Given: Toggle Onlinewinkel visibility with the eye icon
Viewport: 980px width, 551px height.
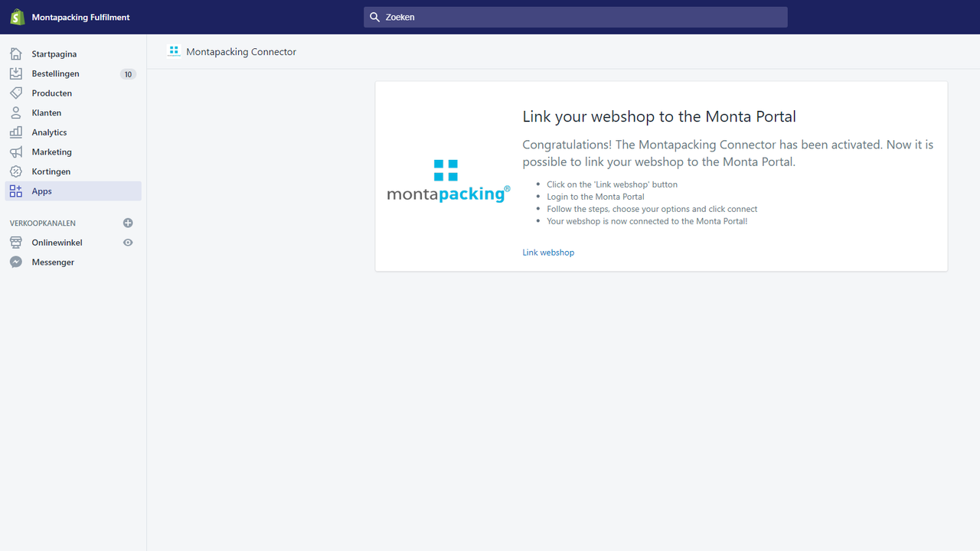Looking at the screenshot, I should tap(128, 242).
